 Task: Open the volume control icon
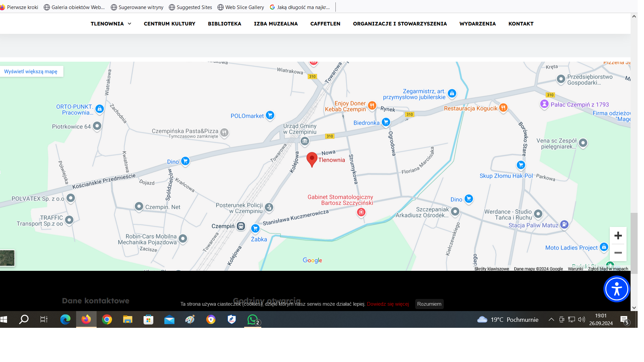pyautogui.click(x=582, y=319)
